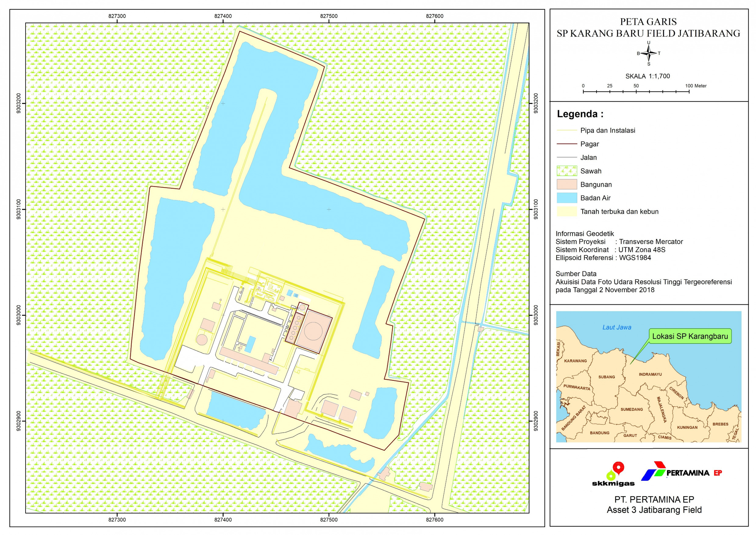Click the Bangunan legend color swatch
Image resolution: width=756 pixels, height=535 pixels.
coord(567,184)
